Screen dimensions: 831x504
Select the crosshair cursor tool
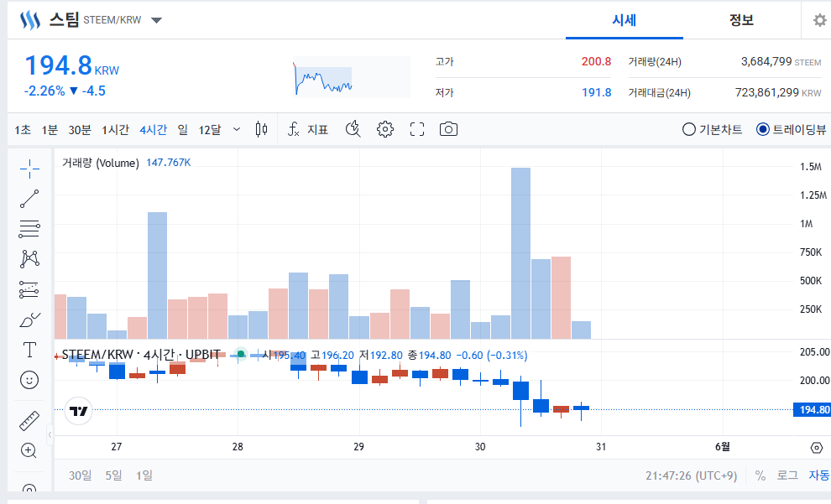point(29,169)
